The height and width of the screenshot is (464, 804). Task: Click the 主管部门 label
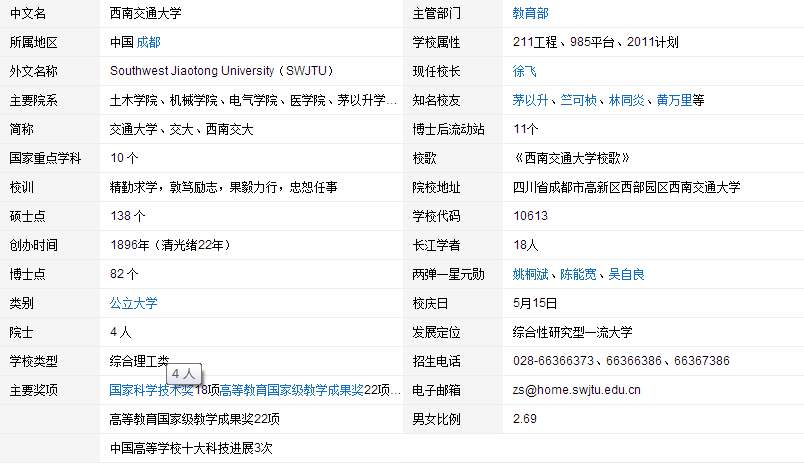point(436,13)
